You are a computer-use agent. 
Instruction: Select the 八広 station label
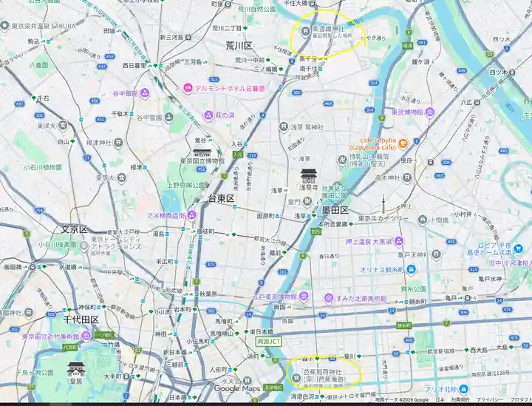[467, 102]
